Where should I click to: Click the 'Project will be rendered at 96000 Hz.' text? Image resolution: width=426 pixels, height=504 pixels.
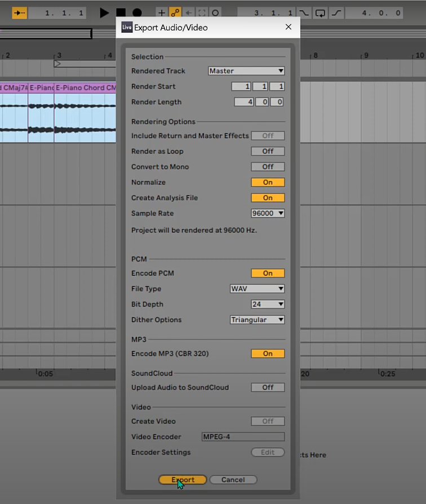click(194, 230)
